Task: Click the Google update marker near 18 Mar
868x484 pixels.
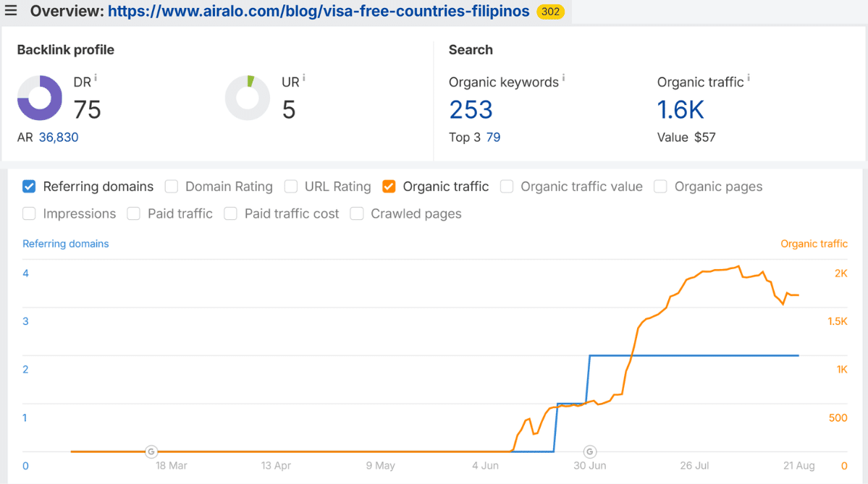Action: click(x=151, y=451)
